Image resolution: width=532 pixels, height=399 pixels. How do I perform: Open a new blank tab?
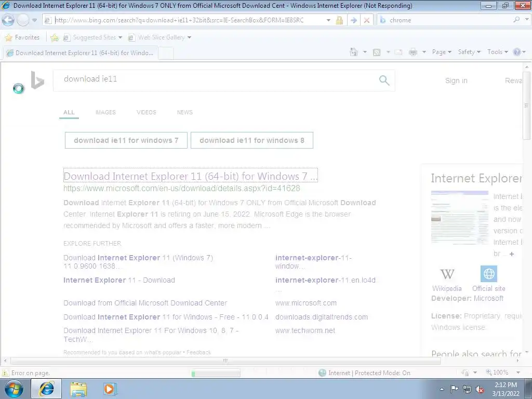[166, 54]
